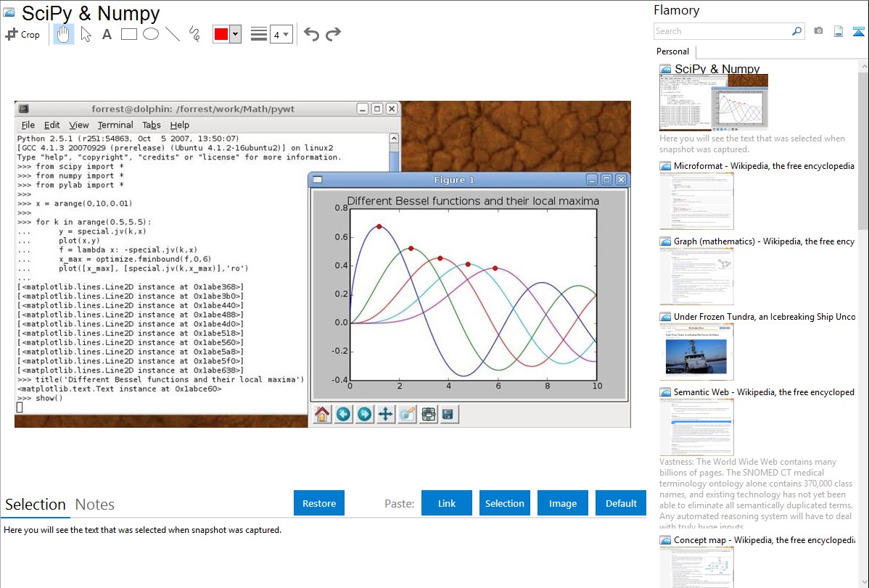
Task: Select the text annotation tool
Action: pos(107,34)
